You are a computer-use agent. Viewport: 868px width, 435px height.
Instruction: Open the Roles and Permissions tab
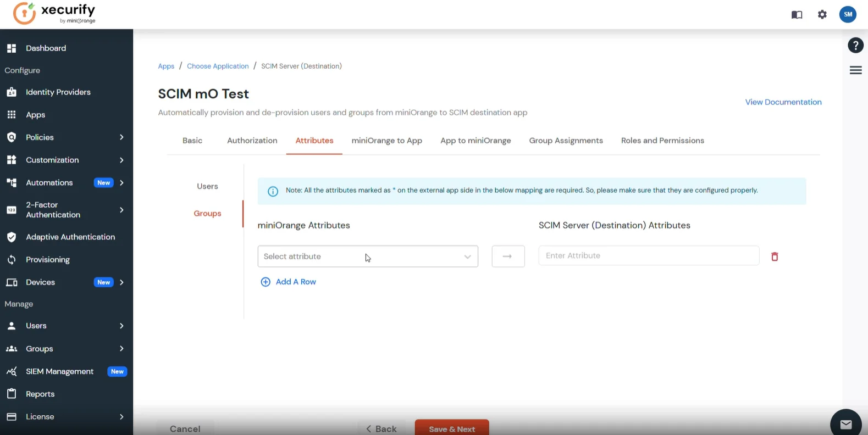click(x=662, y=141)
